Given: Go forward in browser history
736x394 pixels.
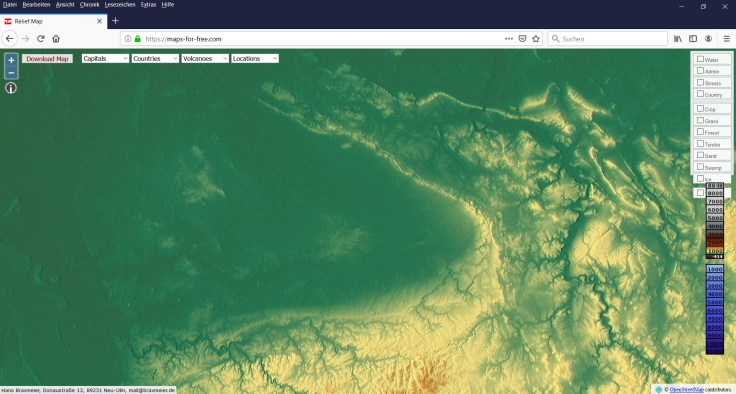Looking at the screenshot, I should point(25,39).
